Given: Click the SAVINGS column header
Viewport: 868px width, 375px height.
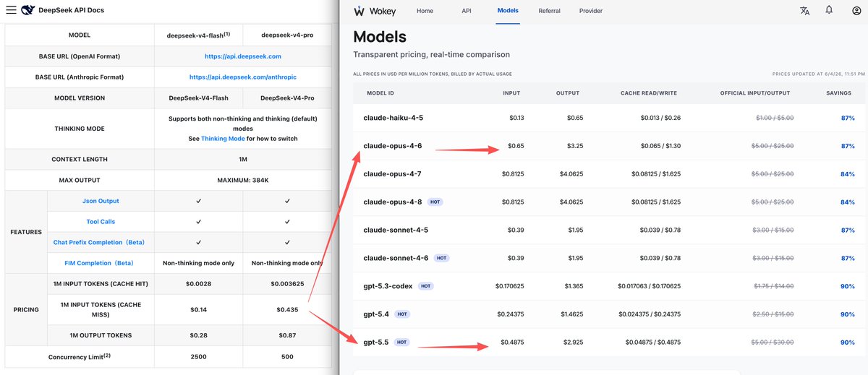Looking at the screenshot, I should coord(841,93).
